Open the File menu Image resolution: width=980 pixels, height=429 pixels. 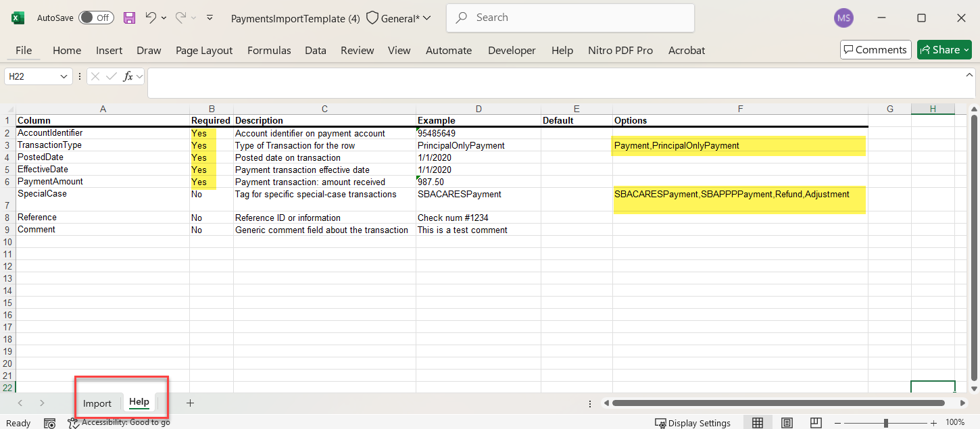tap(24, 50)
